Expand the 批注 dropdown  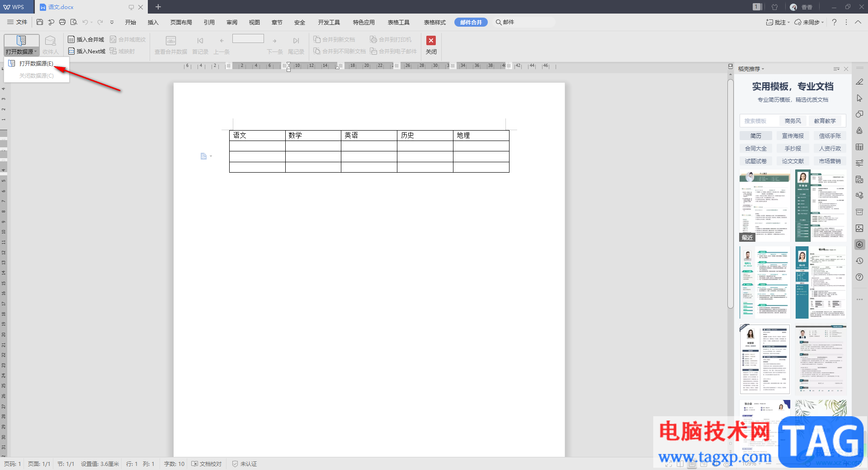pos(788,23)
